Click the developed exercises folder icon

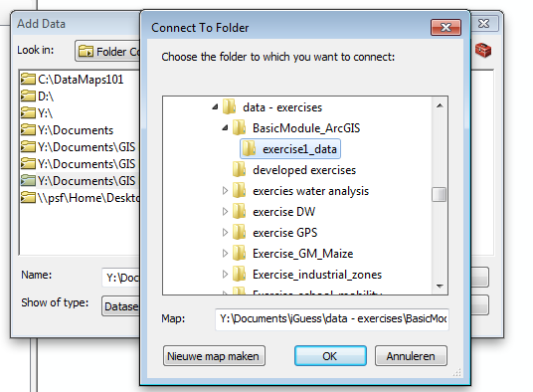pyautogui.click(x=240, y=170)
